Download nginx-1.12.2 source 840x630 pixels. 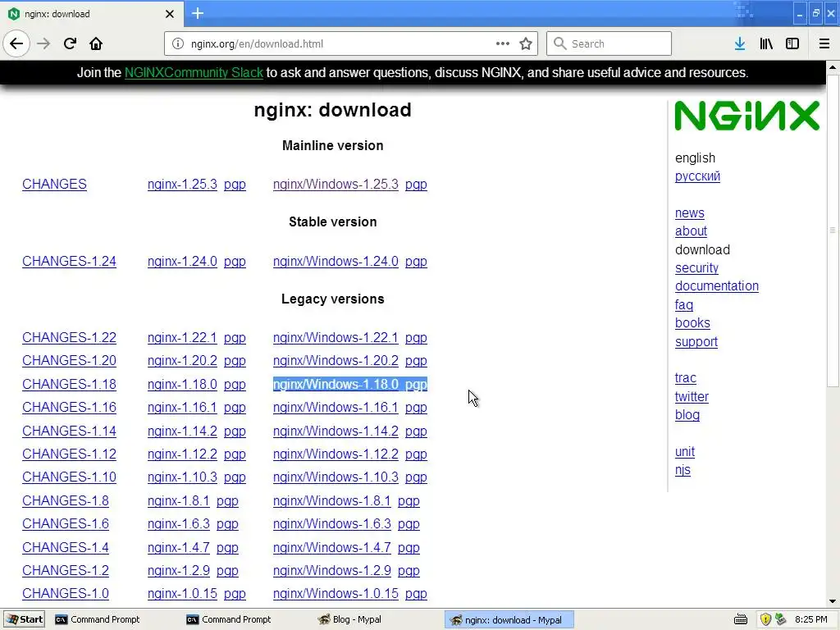click(x=182, y=454)
